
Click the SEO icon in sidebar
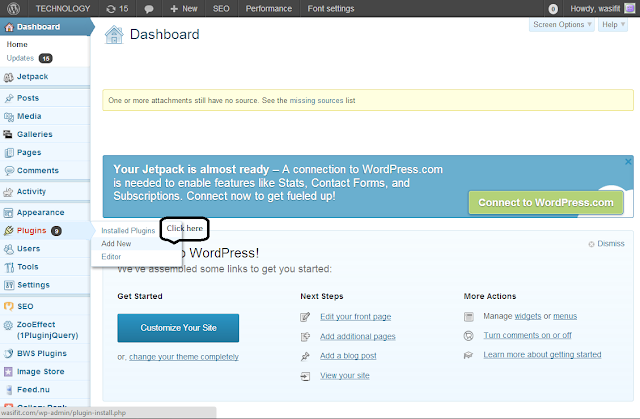click(8, 306)
